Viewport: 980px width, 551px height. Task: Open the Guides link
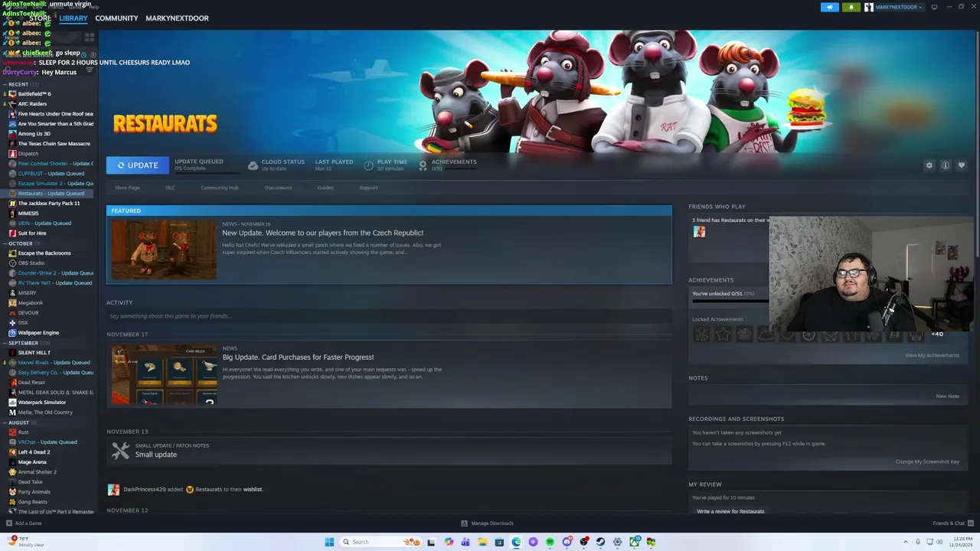click(325, 187)
